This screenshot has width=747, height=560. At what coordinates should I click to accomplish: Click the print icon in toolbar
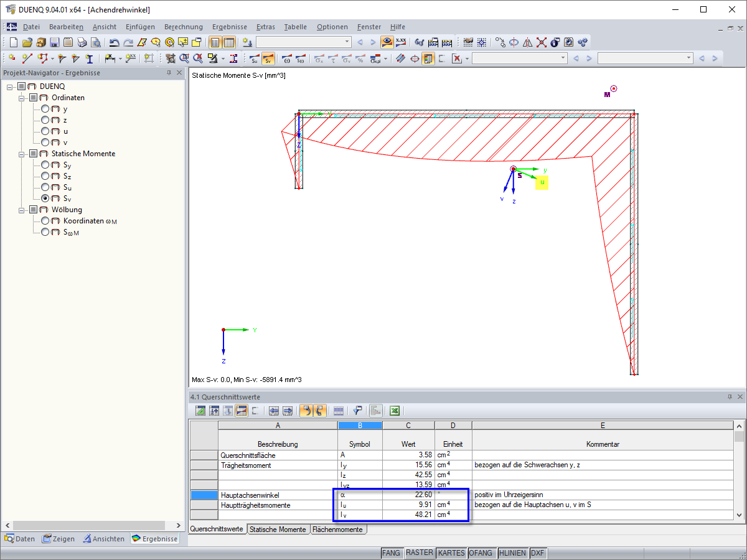[x=82, y=42]
